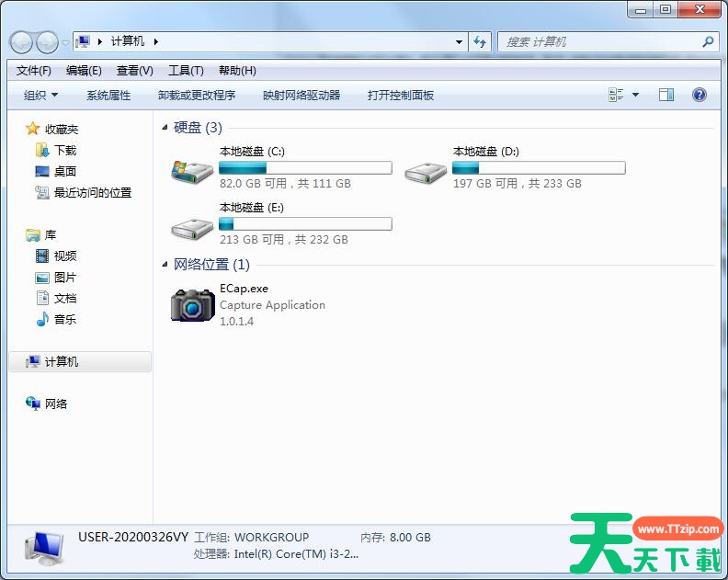Click the change view icon
The image size is (728, 580).
(616, 96)
